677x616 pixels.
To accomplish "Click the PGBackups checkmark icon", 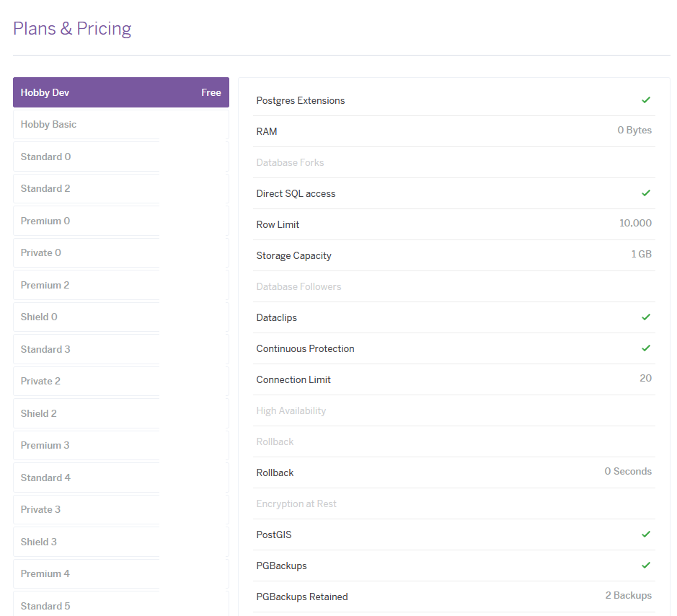I will pyautogui.click(x=646, y=566).
